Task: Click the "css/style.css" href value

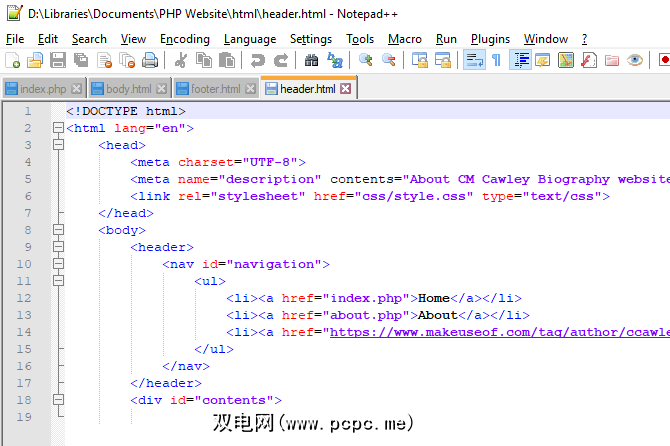Action: (x=414, y=196)
